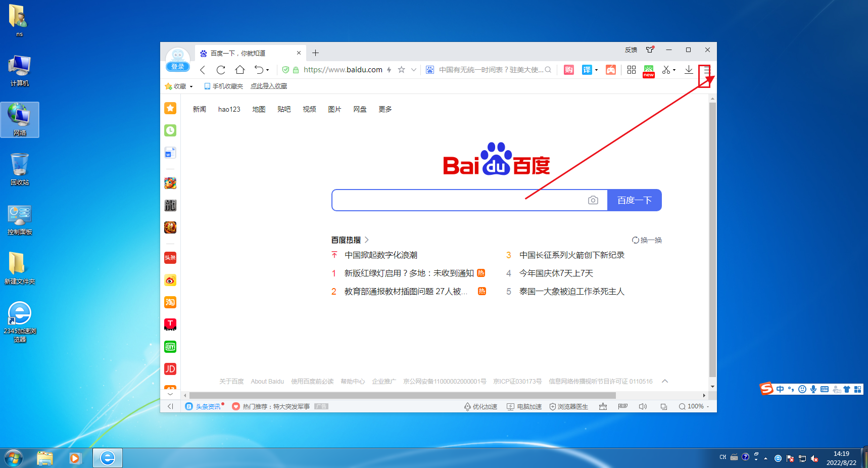The image size is (868, 468).
Task: Restore the last closed tab with the undo icon
Action: (258, 70)
